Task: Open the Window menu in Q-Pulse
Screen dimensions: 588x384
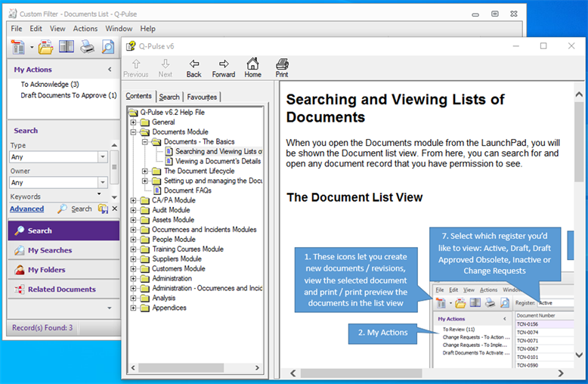Action: (x=119, y=29)
